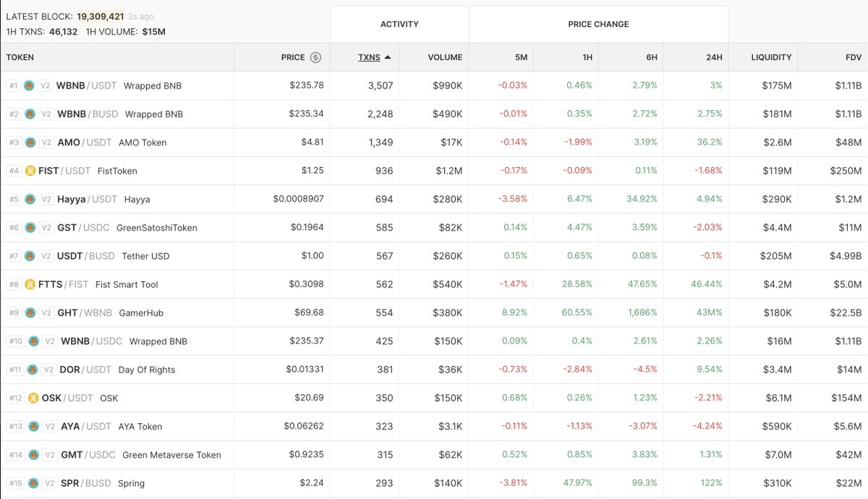Click the 1H VOLUME value $15M
Screen dimensions: 868x499
153,32
